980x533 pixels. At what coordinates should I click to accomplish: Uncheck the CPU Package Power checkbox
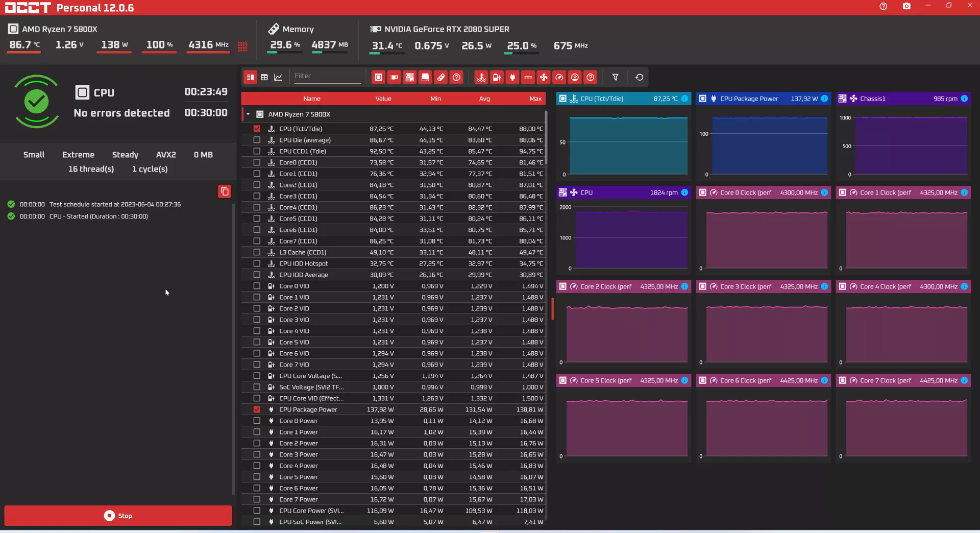click(x=257, y=409)
